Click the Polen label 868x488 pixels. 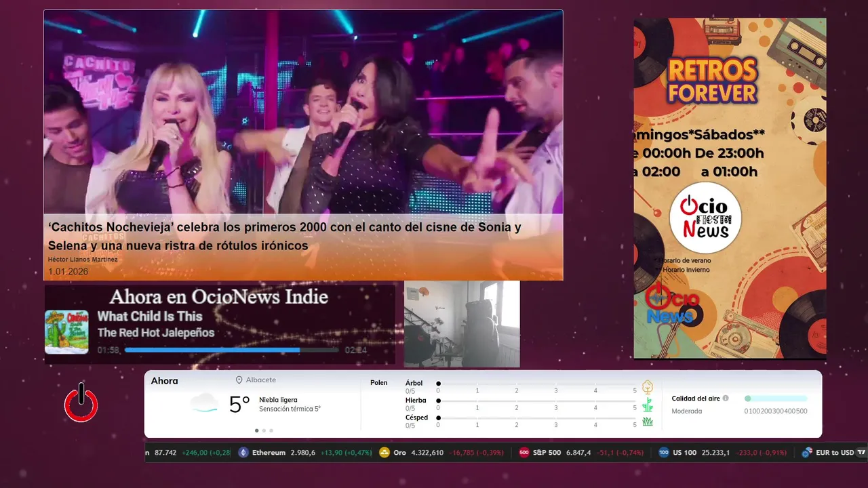[379, 383]
